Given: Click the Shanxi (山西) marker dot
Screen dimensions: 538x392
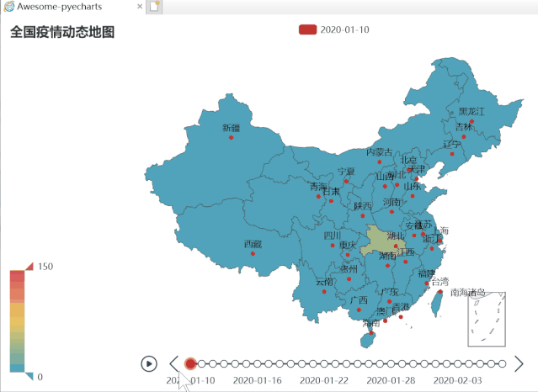Looking at the screenshot, I should [385, 187].
